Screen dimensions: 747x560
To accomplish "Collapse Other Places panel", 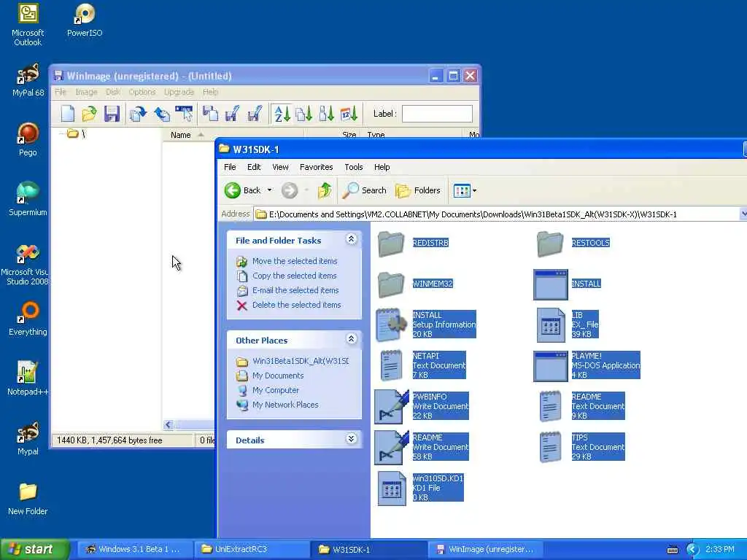I will click(x=351, y=339).
